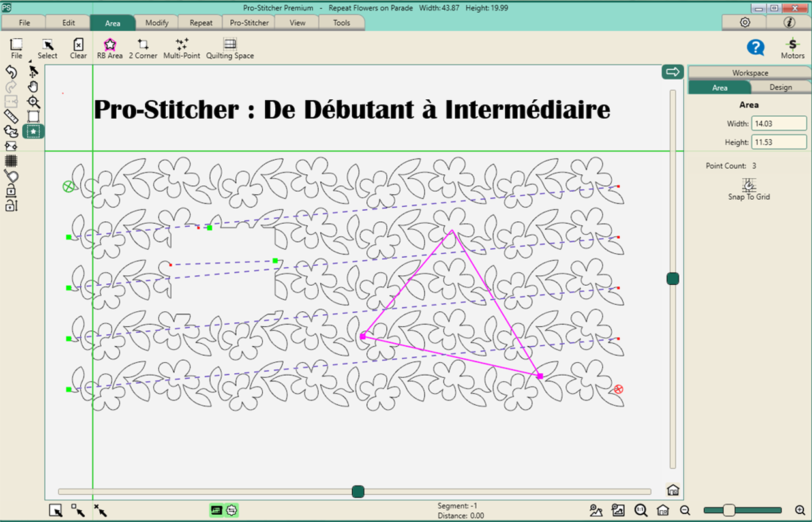Click the rocking horse icon
The height and width of the screenshot is (522, 812).
(x=11, y=131)
